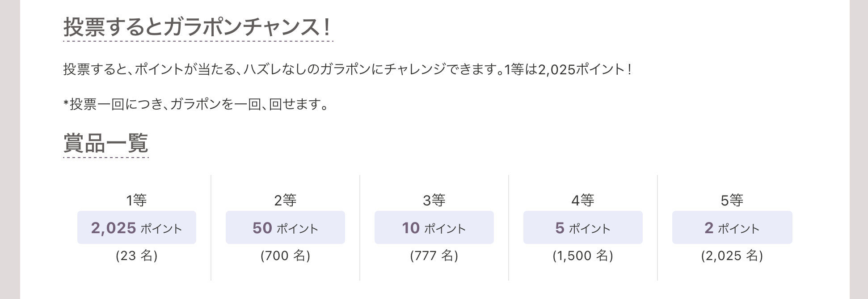This screenshot has height=299, width=868.
Task: Click the (777 名) winner count
Action: [434, 256]
